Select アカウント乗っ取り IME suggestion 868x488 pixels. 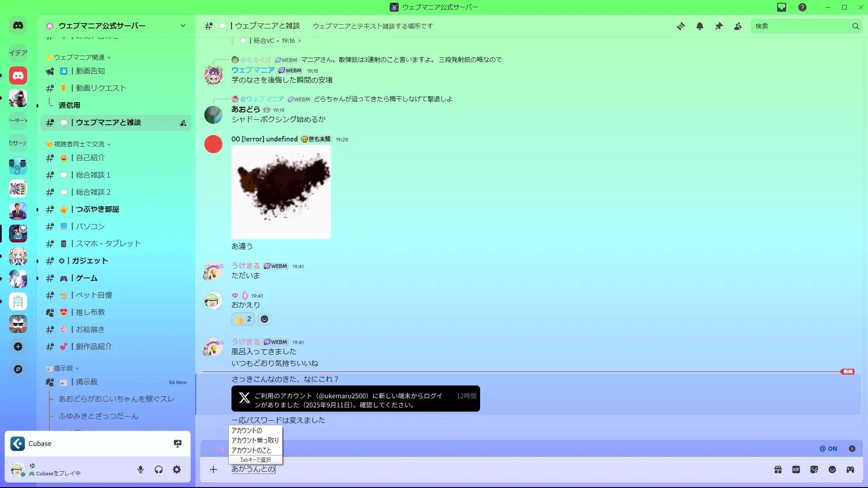[x=255, y=440]
